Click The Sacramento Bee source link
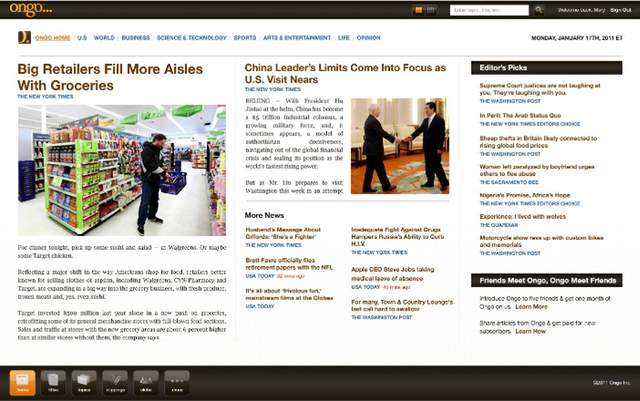Screen dimensions: 640x401 pos(509,182)
